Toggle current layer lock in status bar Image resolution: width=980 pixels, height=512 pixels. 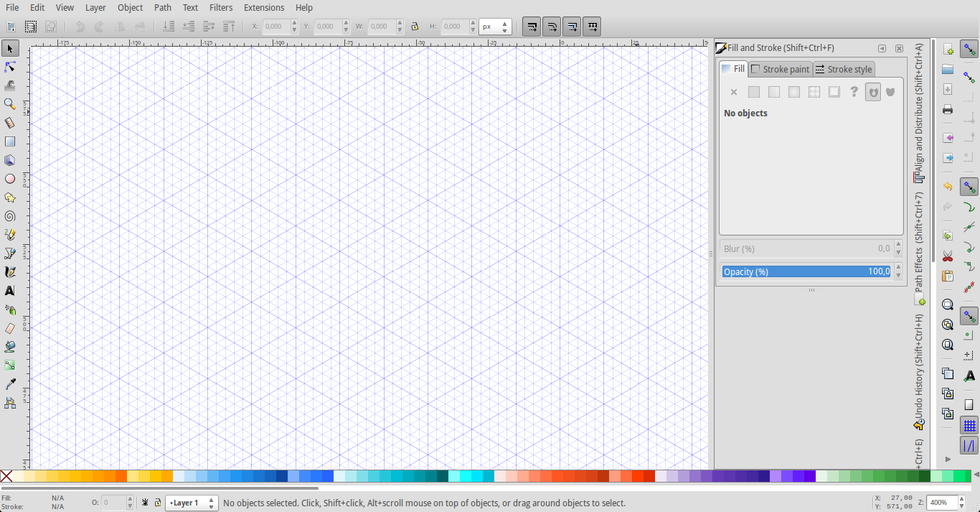coord(157,503)
